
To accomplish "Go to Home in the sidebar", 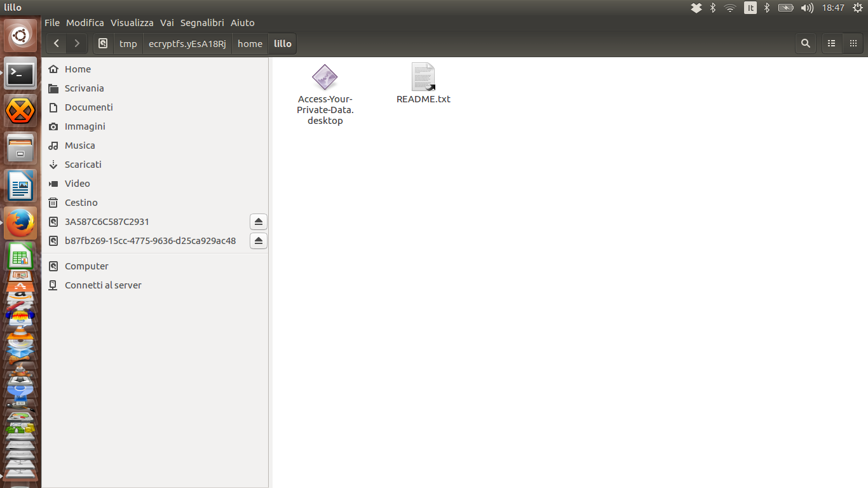I will coord(155,69).
